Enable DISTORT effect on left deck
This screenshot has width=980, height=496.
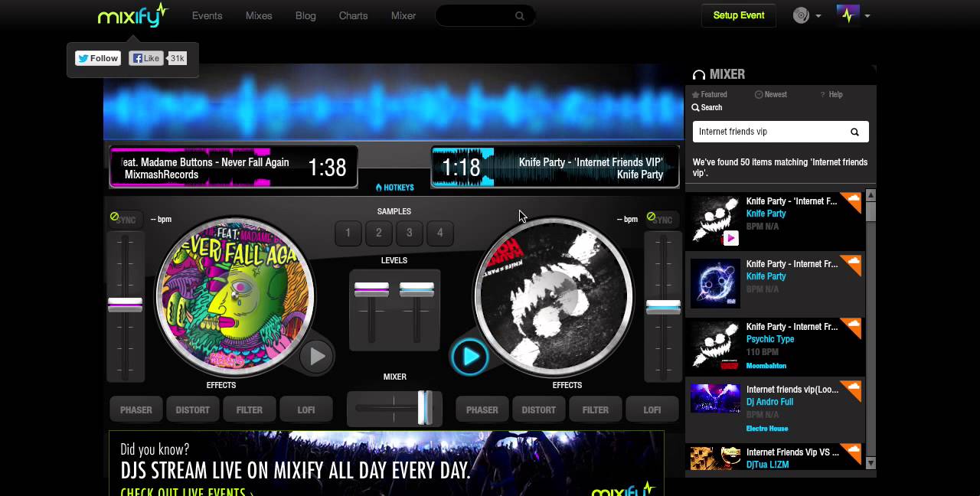(193, 410)
